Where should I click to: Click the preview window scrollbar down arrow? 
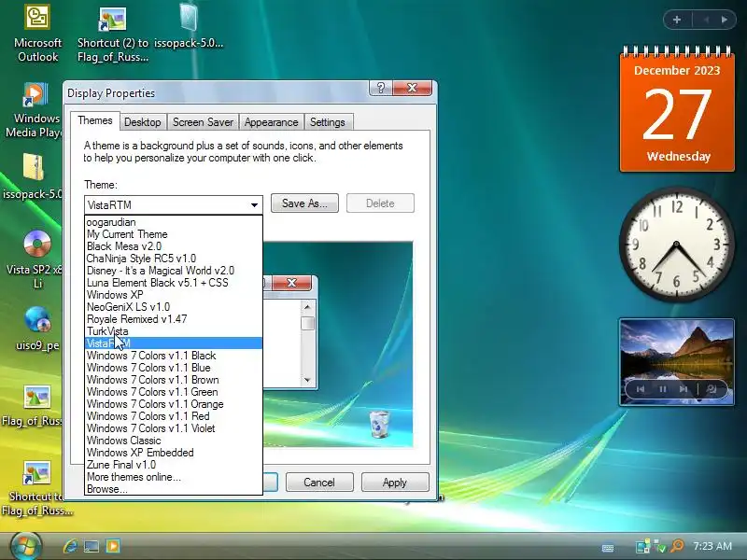point(307,380)
